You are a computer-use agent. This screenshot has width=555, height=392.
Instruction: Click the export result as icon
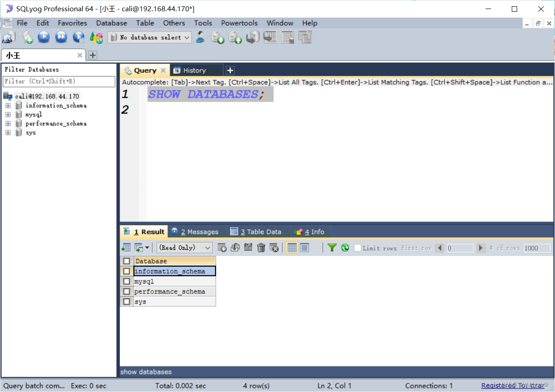coord(126,248)
